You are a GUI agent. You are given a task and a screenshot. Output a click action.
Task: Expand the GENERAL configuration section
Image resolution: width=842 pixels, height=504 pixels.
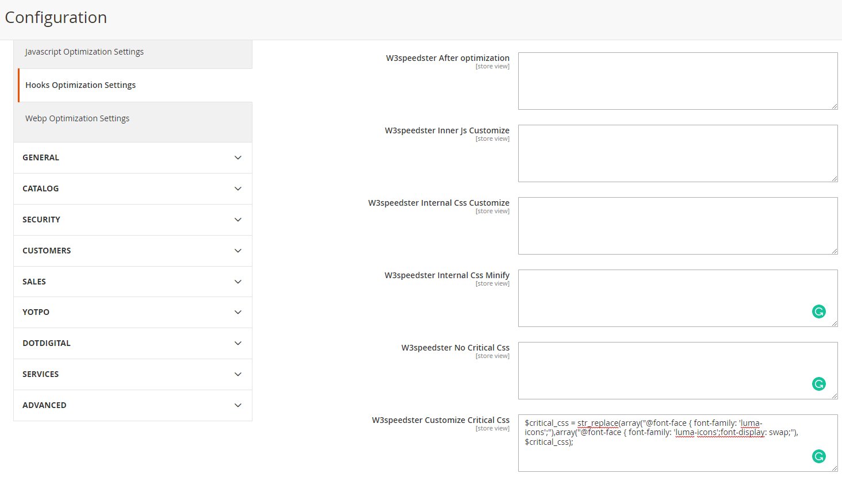click(132, 157)
